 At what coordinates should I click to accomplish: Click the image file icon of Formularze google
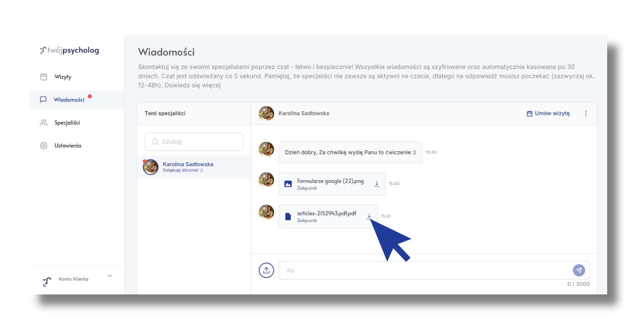pos(288,184)
